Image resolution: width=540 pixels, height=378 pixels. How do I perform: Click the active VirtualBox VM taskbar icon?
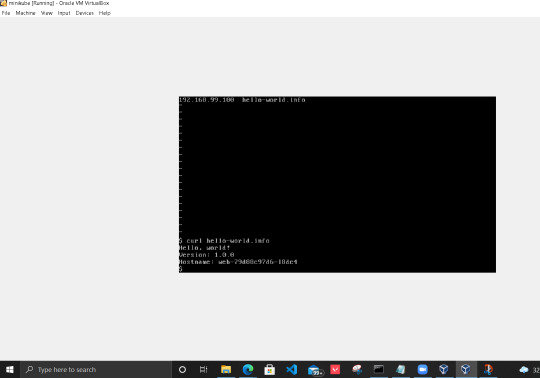(x=466, y=370)
